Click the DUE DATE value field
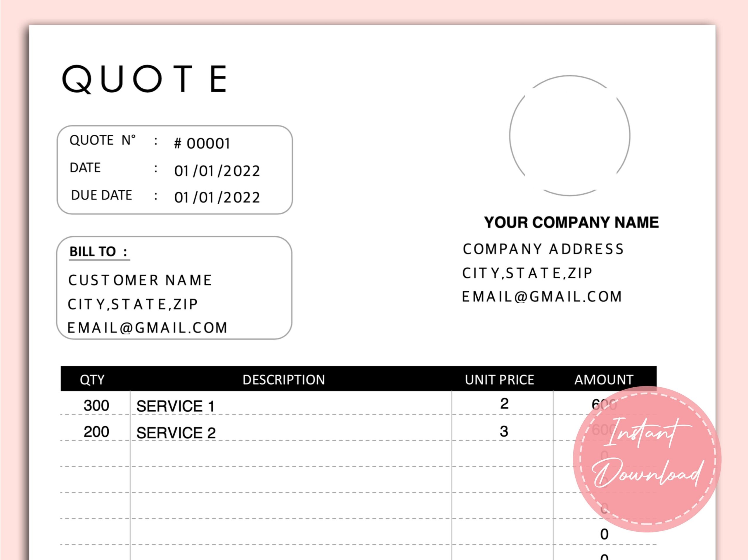This screenshot has height=560, width=748. pos(217,197)
